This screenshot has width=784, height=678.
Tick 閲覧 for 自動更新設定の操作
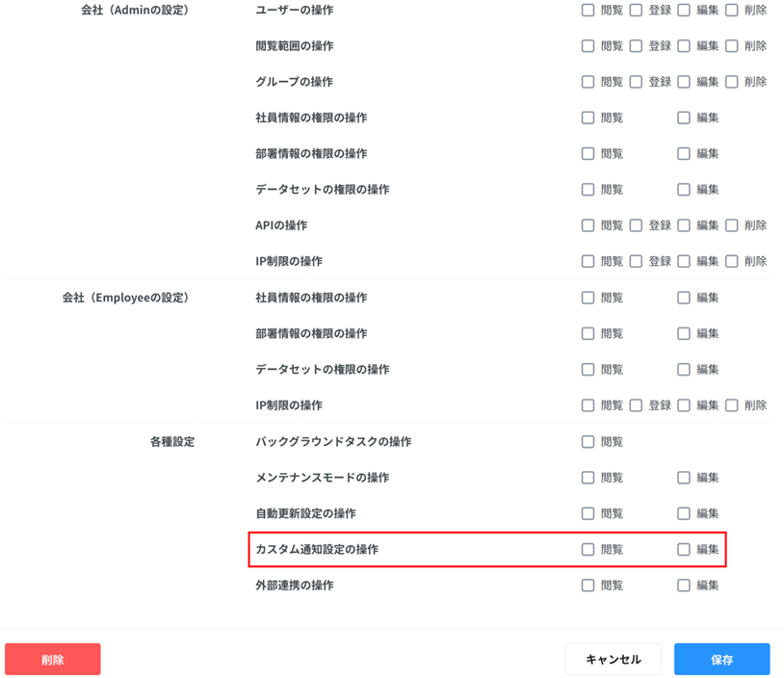pyautogui.click(x=588, y=513)
